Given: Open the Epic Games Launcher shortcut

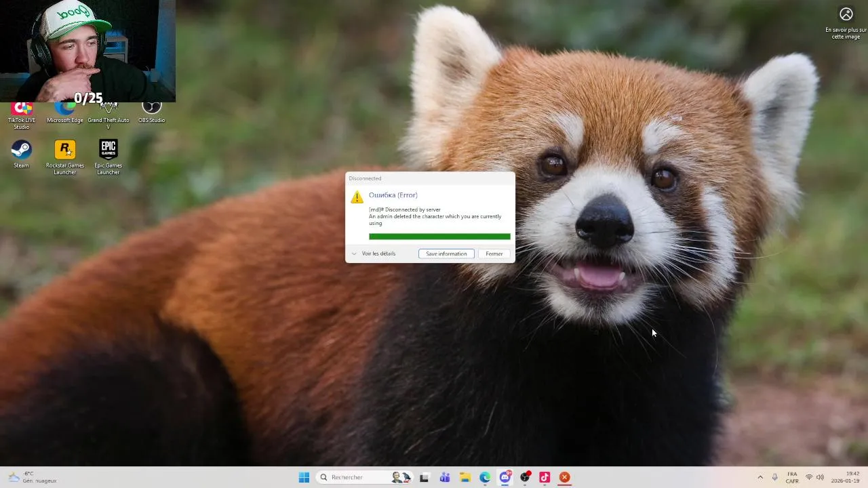Looking at the screenshot, I should 108,157.
